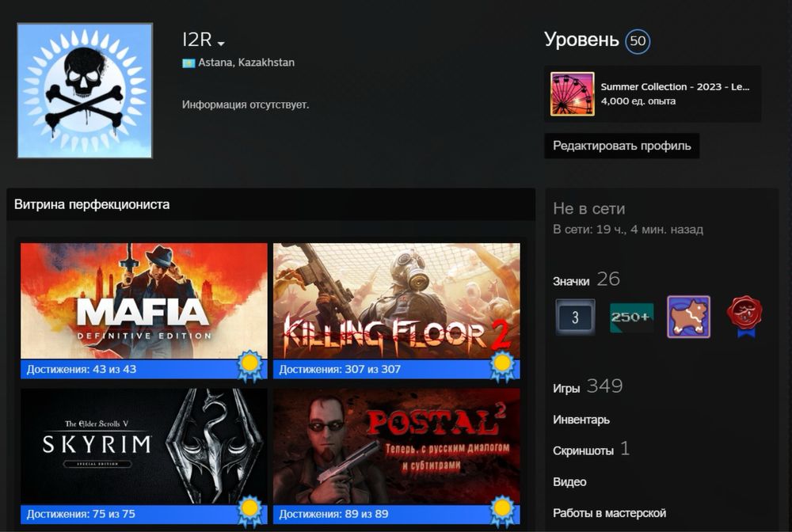Click the ribbon medal icon on Killing Floor 2

click(502, 367)
